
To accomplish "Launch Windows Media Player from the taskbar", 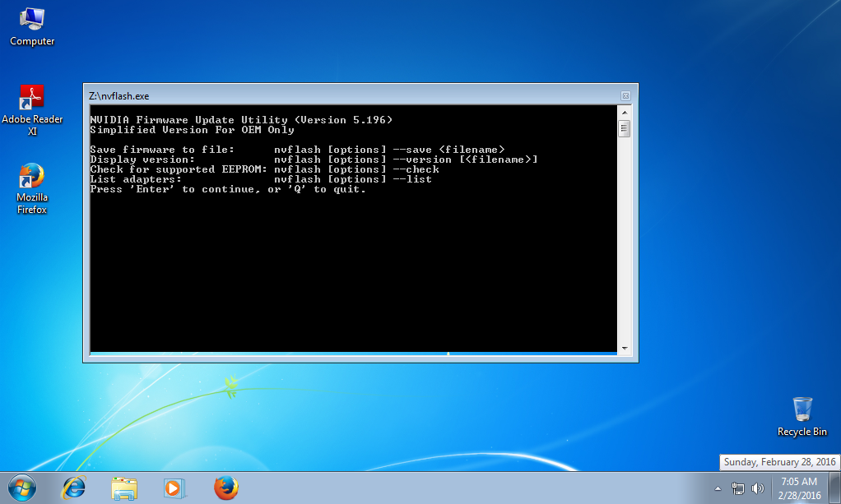I will (x=174, y=488).
